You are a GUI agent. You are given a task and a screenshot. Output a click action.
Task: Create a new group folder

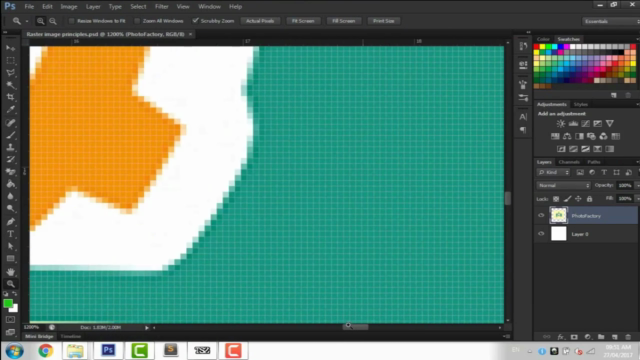601,337
